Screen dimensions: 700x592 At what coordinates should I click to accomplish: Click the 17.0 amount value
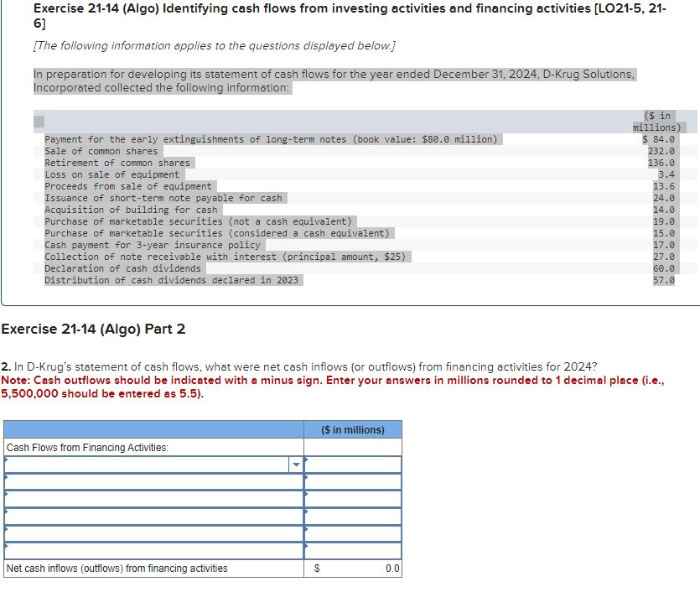[664, 245]
